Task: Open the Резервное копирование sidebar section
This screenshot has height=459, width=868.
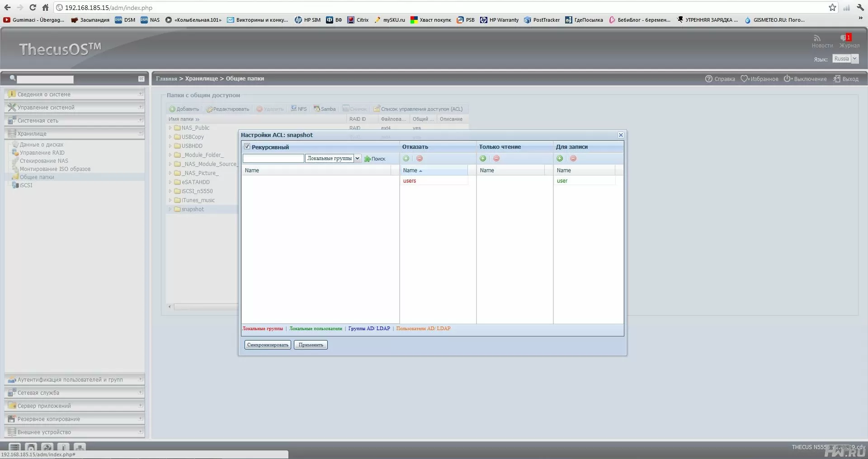Action: point(75,419)
